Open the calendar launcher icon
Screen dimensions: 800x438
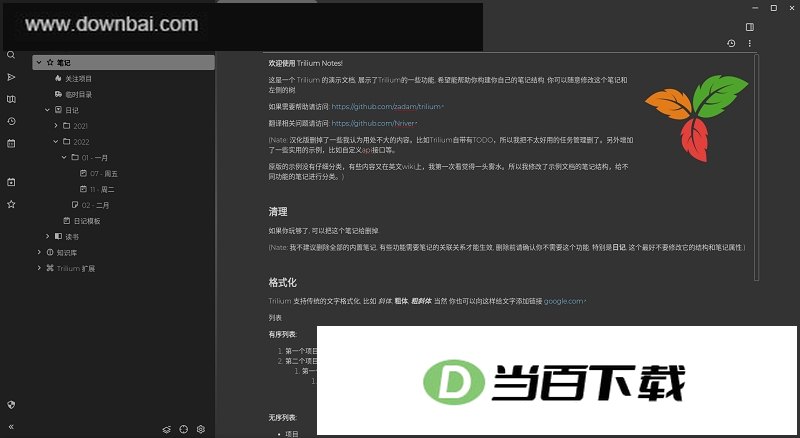pos(11,143)
